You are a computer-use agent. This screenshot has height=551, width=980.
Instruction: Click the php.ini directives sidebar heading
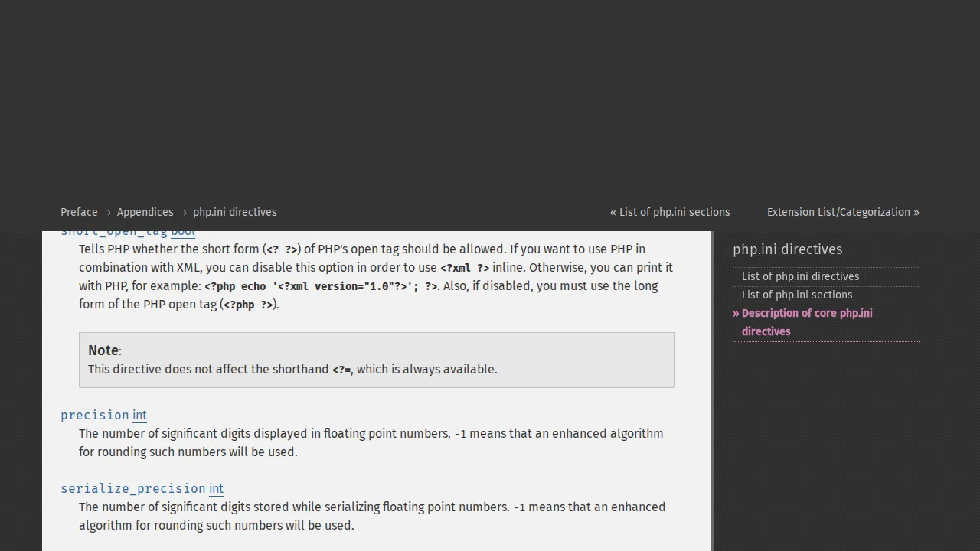click(787, 249)
